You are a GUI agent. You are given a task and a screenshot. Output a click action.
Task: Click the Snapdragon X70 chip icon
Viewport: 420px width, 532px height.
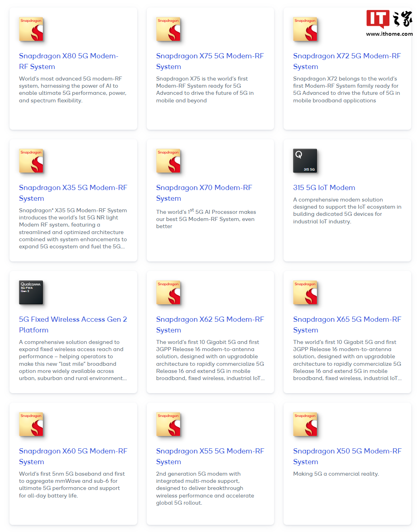pyautogui.click(x=168, y=161)
